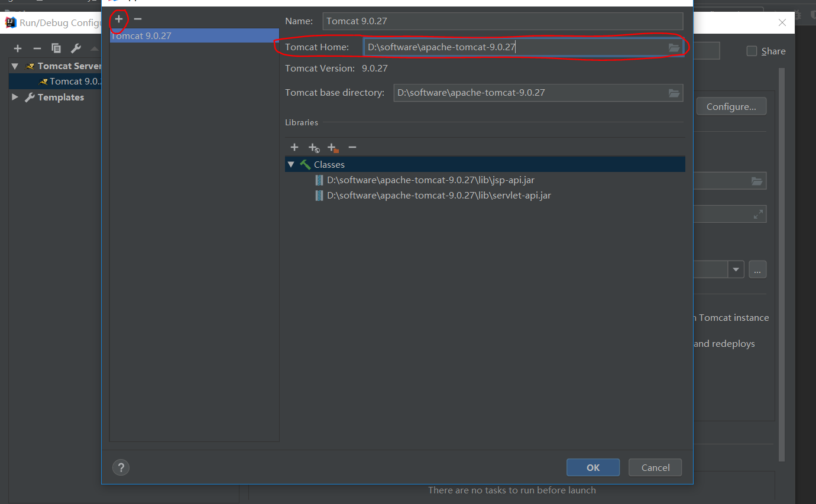Click jar icon of jsp-api.jar
The width and height of the screenshot is (816, 504).
click(x=319, y=180)
